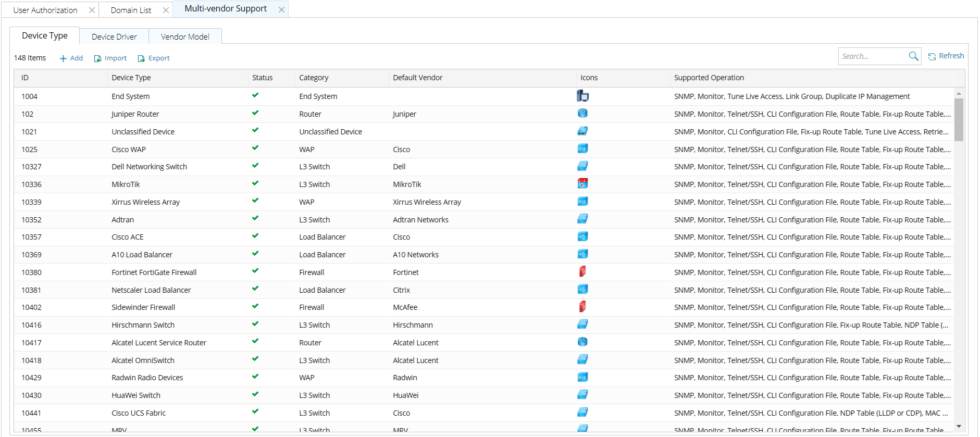The height and width of the screenshot is (437, 980).
Task: Close the Multi-vendor Support tab
Action: [281, 10]
